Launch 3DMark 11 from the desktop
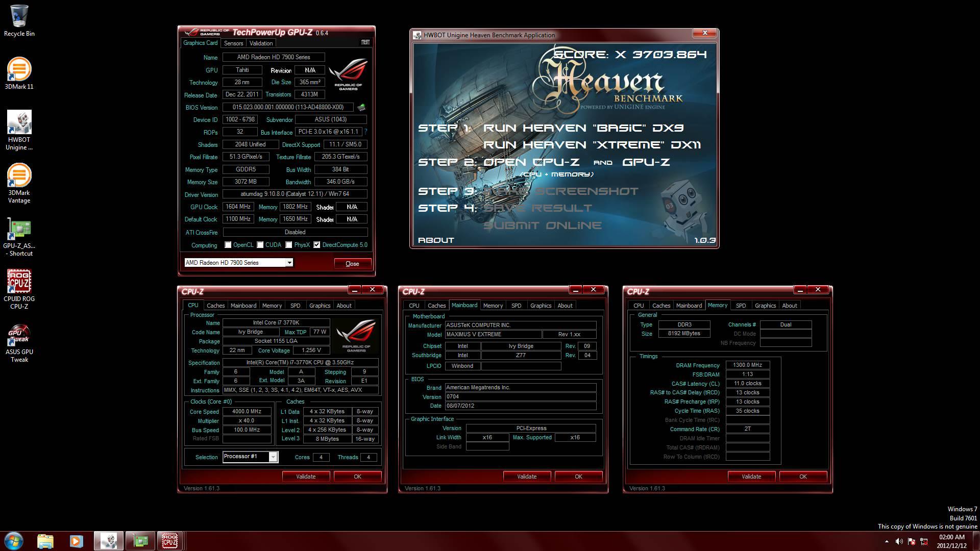The width and height of the screenshot is (980, 551). (x=19, y=73)
